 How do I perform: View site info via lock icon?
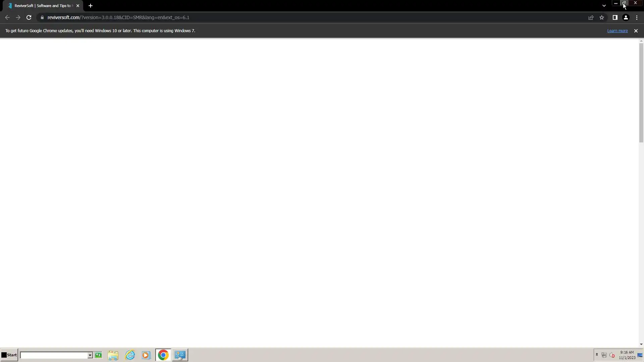pyautogui.click(x=42, y=17)
